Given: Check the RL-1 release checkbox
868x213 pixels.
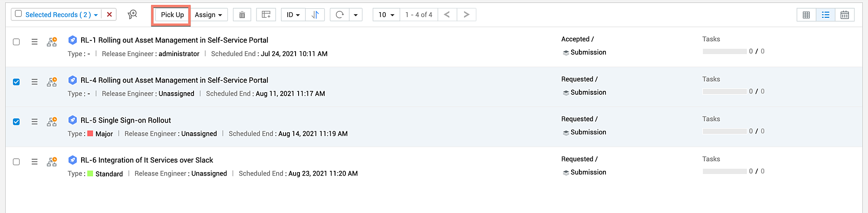Looking at the screenshot, I should click(x=16, y=42).
